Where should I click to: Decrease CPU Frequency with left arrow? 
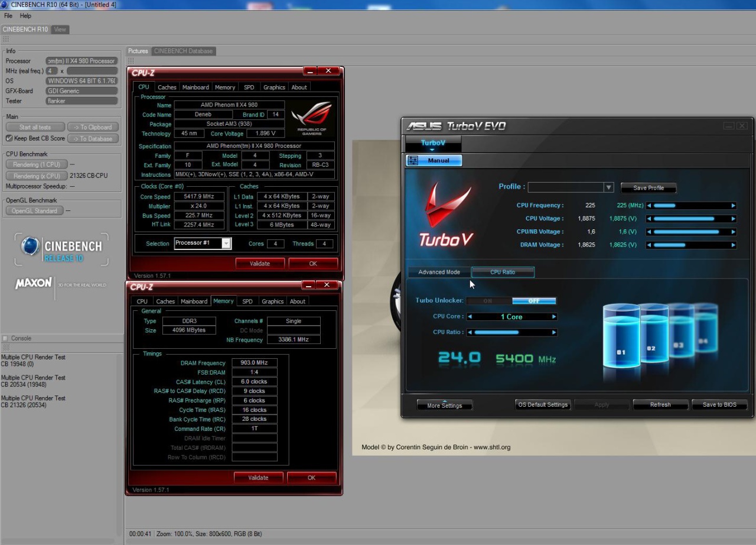(x=649, y=206)
